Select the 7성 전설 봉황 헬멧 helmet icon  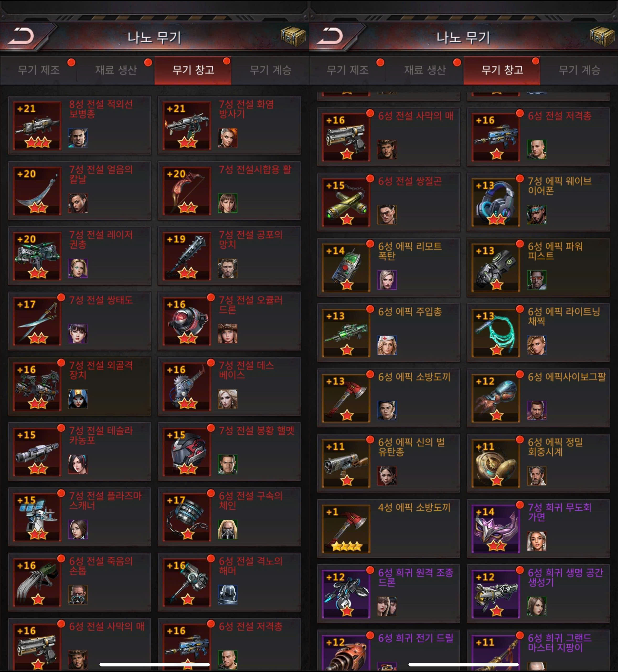[187, 452]
